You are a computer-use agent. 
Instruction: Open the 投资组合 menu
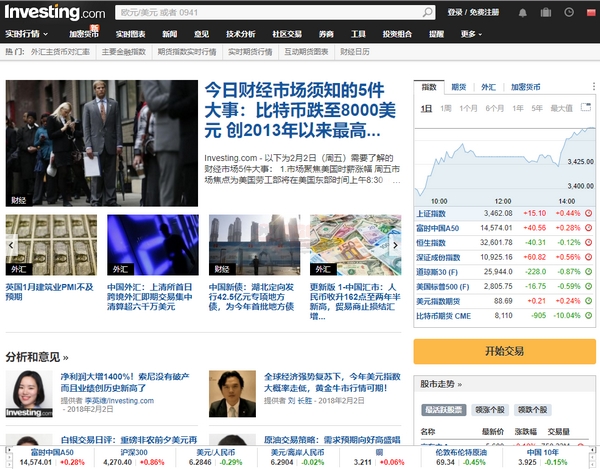pos(397,34)
